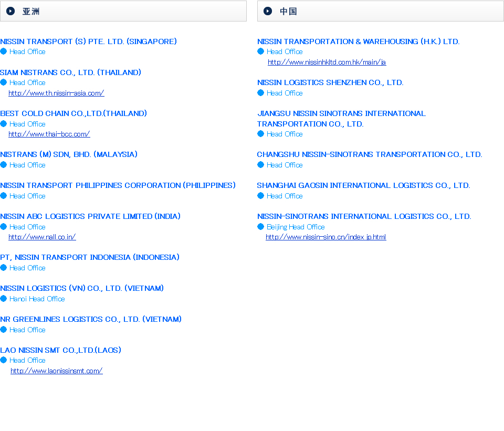Select Head Office under Nistrans Malaysia

[x=27, y=165]
